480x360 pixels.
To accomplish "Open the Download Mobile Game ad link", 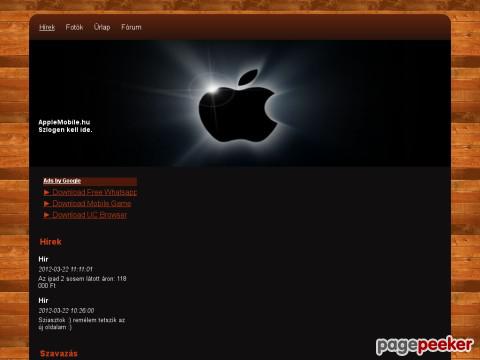I will [92, 204].
